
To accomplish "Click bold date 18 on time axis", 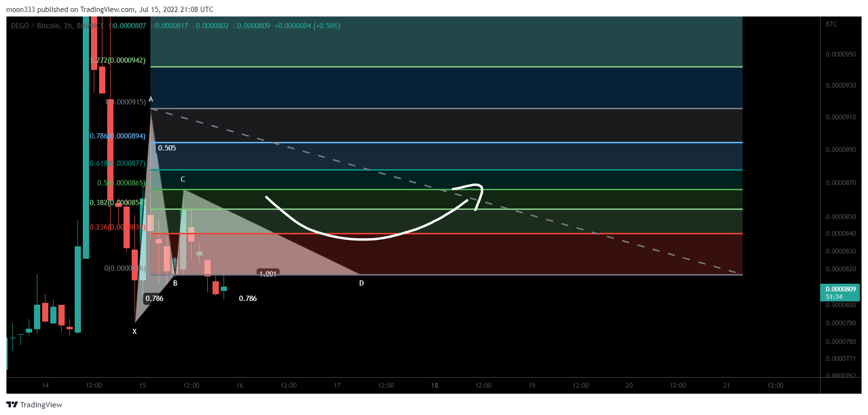I will click(435, 385).
